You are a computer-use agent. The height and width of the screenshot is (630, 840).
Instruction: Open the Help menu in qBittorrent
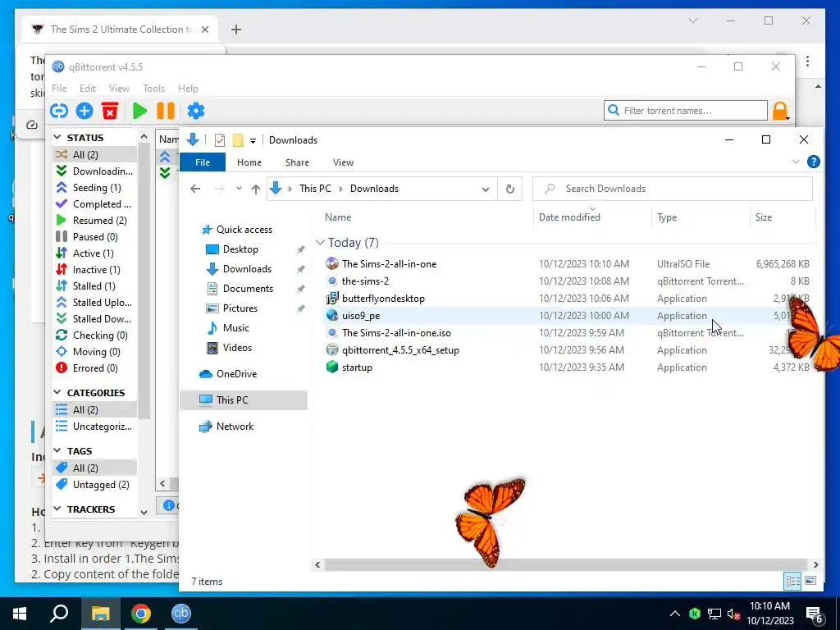pyautogui.click(x=188, y=89)
